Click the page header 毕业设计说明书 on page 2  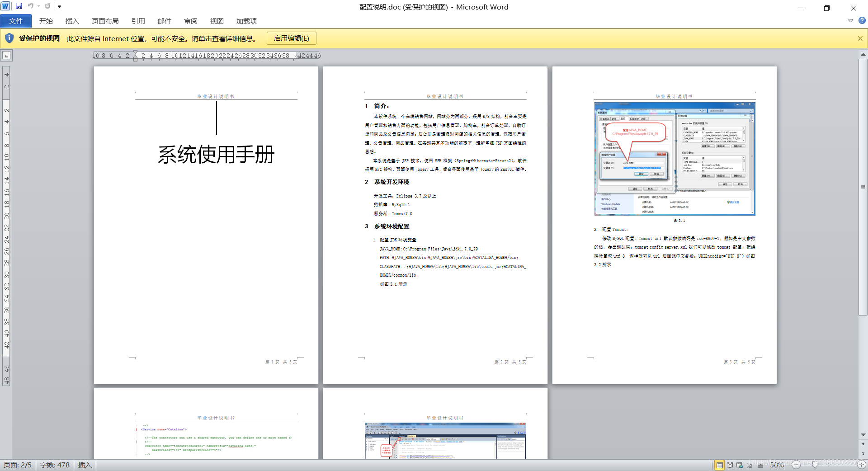pos(445,96)
